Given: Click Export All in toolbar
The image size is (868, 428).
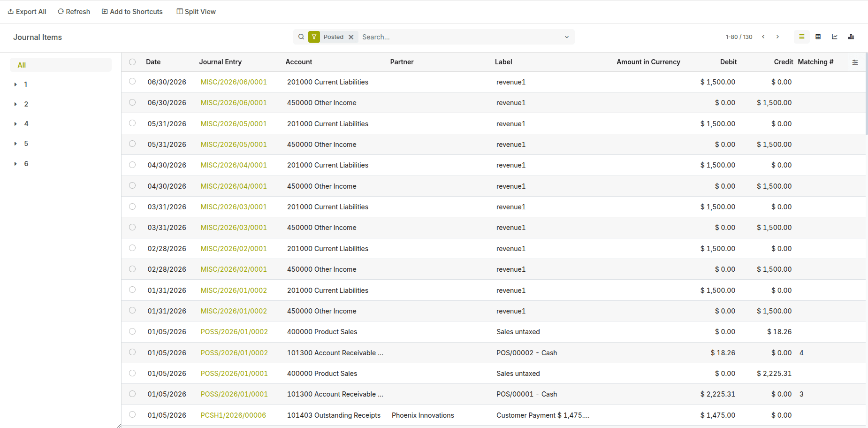Looking at the screenshot, I should (x=27, y=12).
